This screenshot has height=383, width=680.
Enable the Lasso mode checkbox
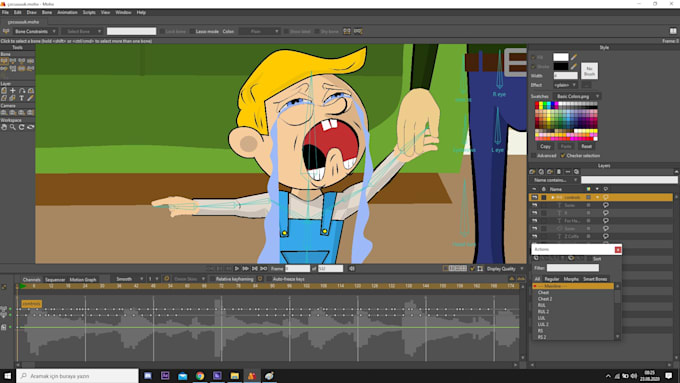pyautogui.click(x=192, y=31)
